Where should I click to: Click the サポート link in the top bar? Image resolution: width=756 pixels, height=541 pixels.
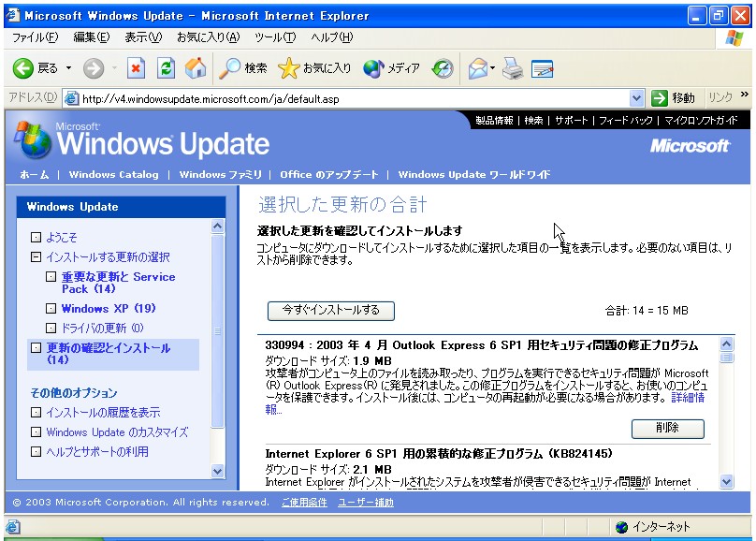click(572, 121)
